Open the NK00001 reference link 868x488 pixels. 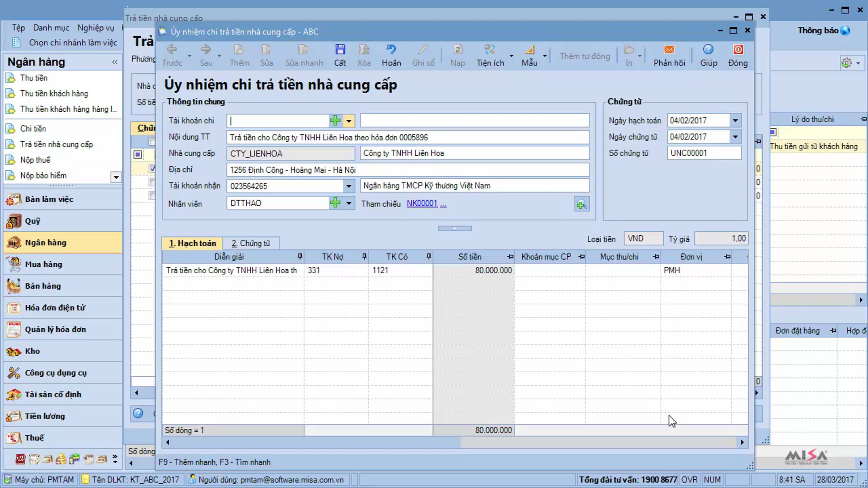tap(422, 204)
